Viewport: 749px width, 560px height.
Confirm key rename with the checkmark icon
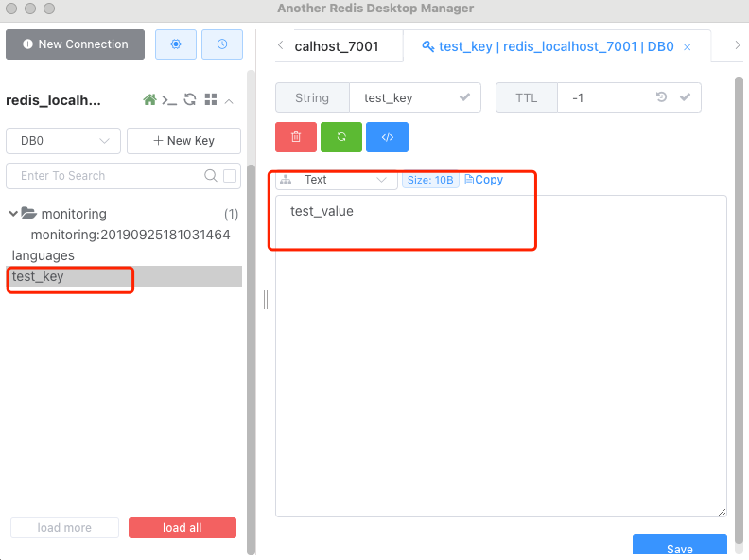coord(464,97)
